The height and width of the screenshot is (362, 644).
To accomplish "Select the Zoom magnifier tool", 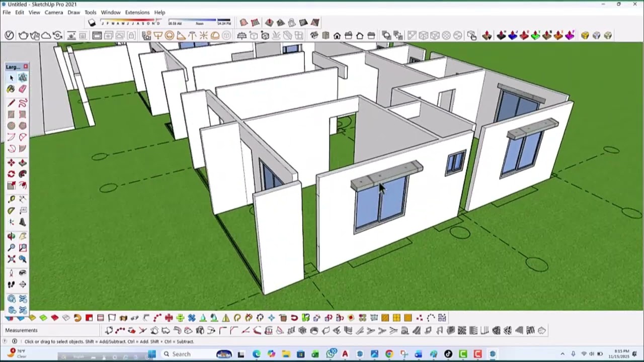I will [11, 248].
